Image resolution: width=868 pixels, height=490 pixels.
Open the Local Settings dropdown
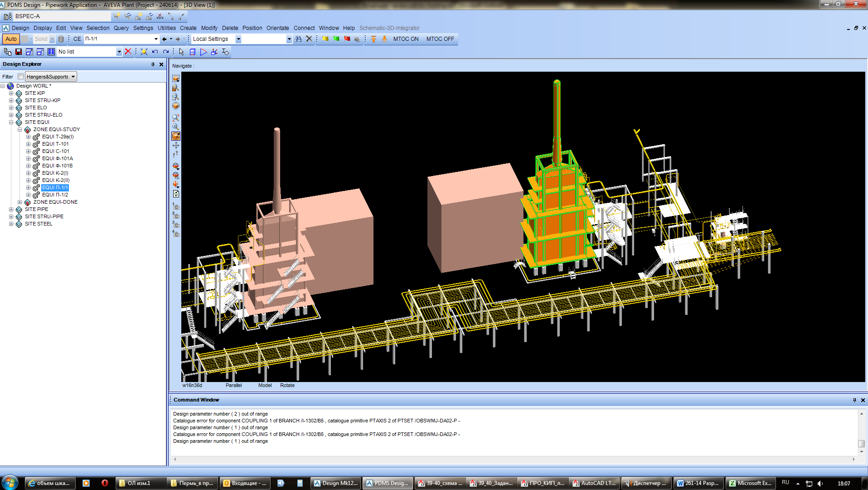(x=238, y=39)
